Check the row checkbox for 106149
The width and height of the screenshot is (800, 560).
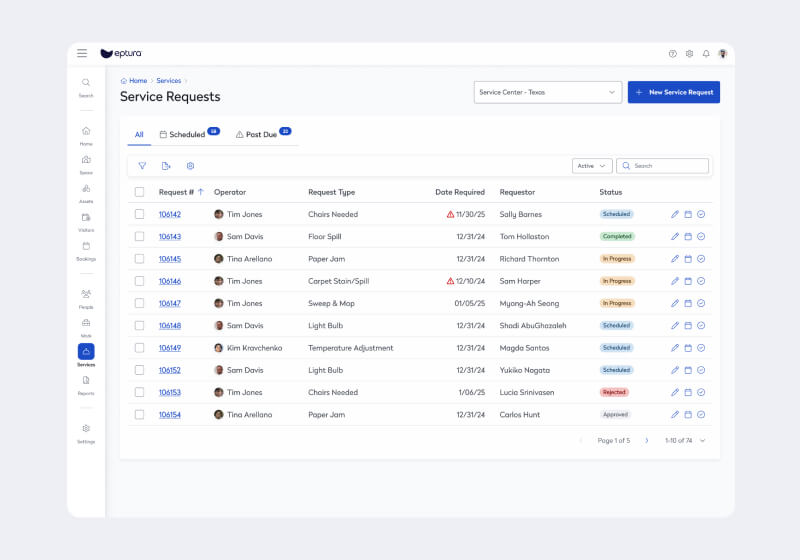pyautogui.click(x=139, y=348)
